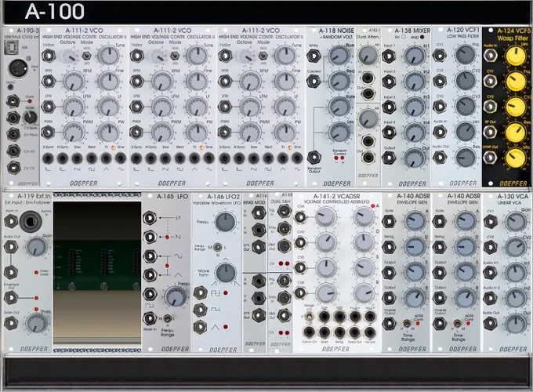Click the Input 4 jack on A-138 Mixer
Image resolution: width=533 pixels, height=392 pixels.
click(389, 132)
